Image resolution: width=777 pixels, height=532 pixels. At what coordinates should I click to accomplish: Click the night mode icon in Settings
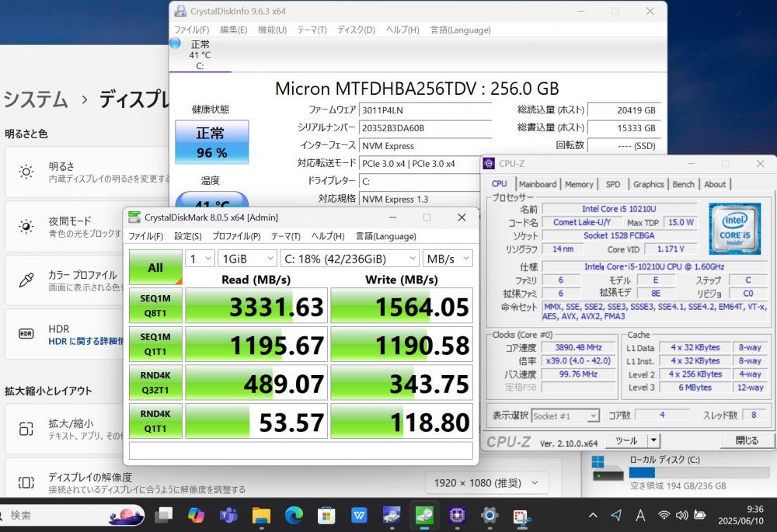click(26, 226)
